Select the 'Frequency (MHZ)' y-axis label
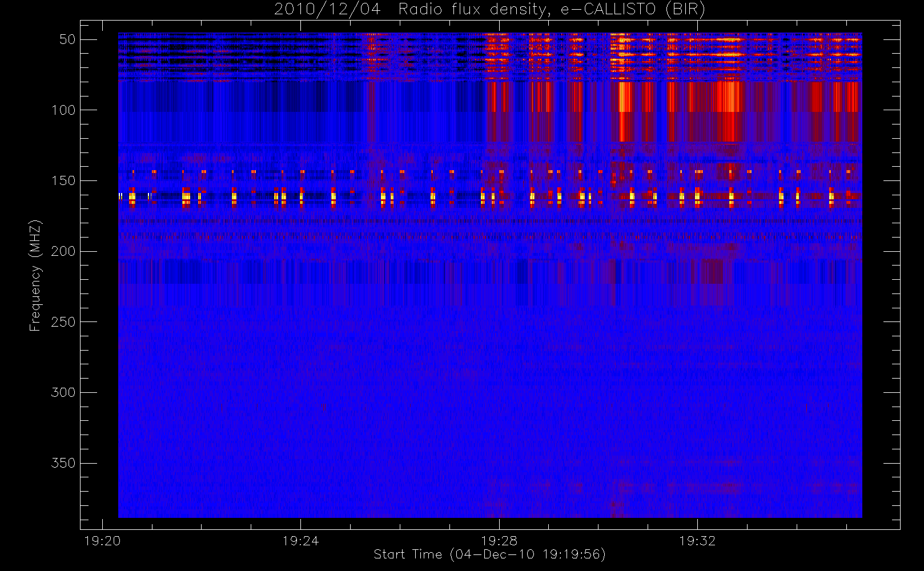Screen dimensions: 924x571 click(x=35, y=275)
